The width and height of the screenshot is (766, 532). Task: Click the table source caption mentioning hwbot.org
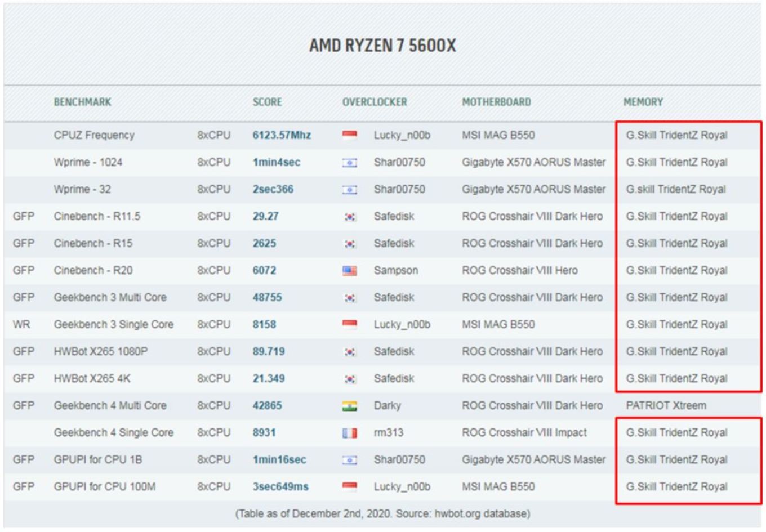[x=382, y=513]
